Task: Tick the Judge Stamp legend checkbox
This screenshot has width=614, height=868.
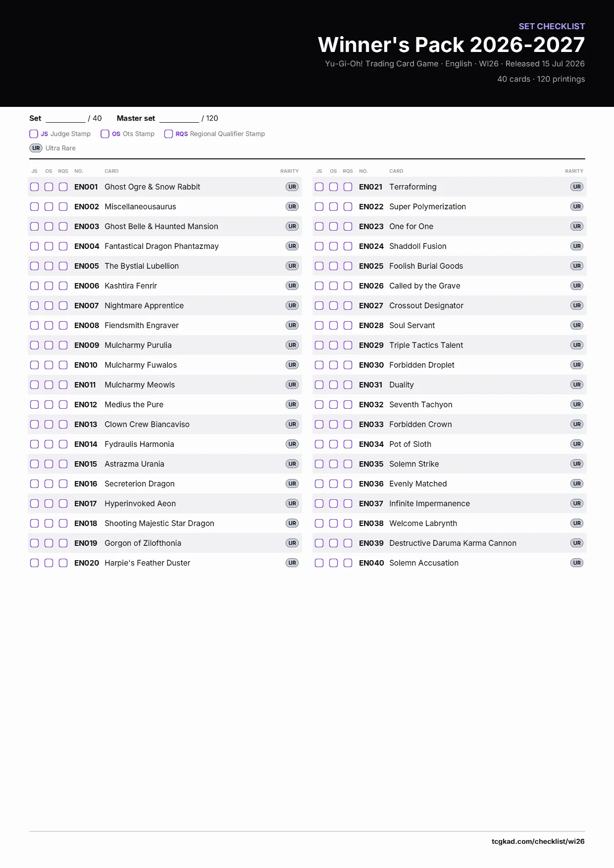Action: [x=34, y=134]
